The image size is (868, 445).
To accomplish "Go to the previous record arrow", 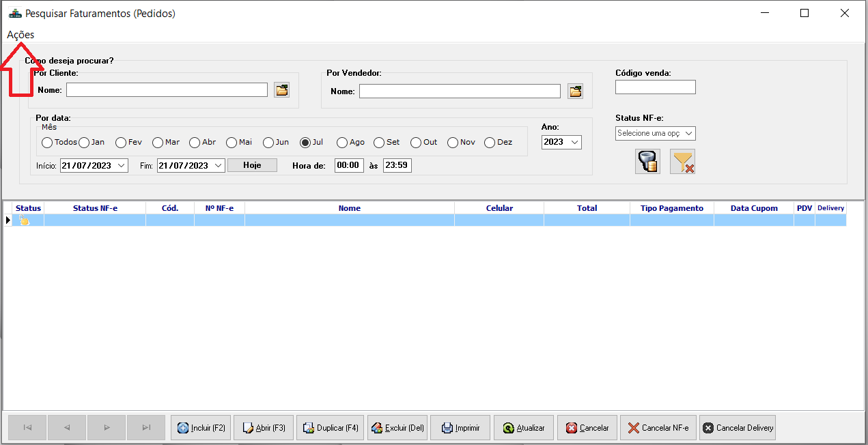I will click(67, 427).
